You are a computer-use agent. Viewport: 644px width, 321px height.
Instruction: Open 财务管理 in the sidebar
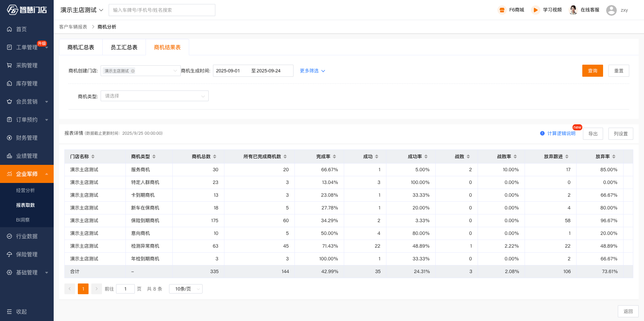[x=27, y=138]
